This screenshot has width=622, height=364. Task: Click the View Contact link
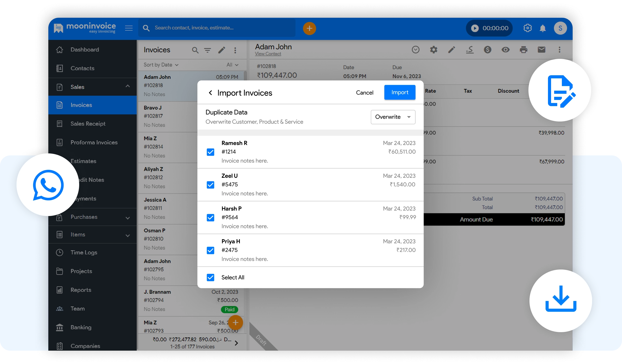[268, 54]
